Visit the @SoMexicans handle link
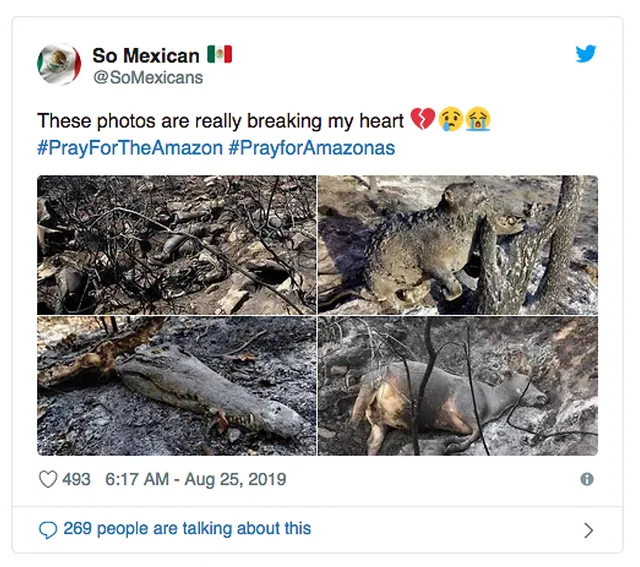Image resolution: width=640 pixels, height=567 pixels. click(x=147, y=77)
